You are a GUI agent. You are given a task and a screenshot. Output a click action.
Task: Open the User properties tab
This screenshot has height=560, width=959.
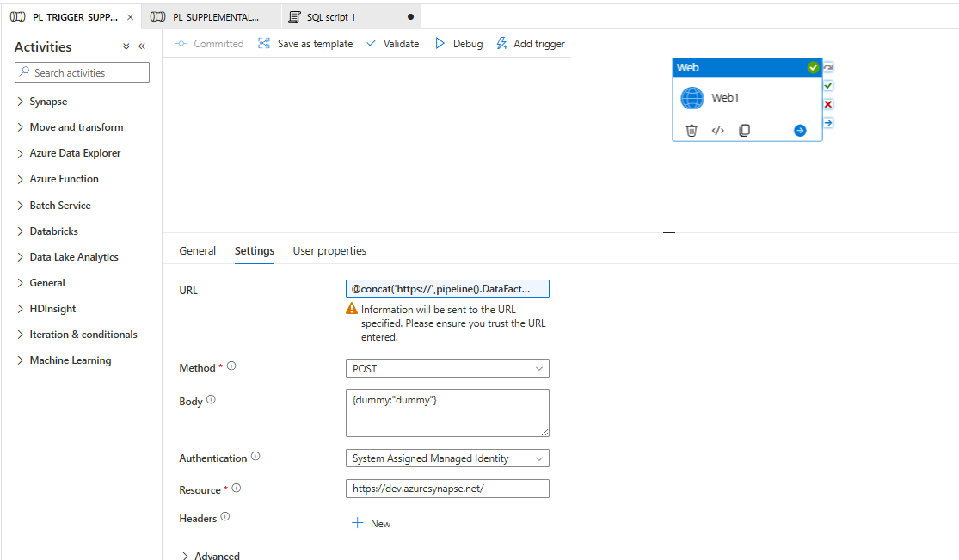click(x=329, y=251)
